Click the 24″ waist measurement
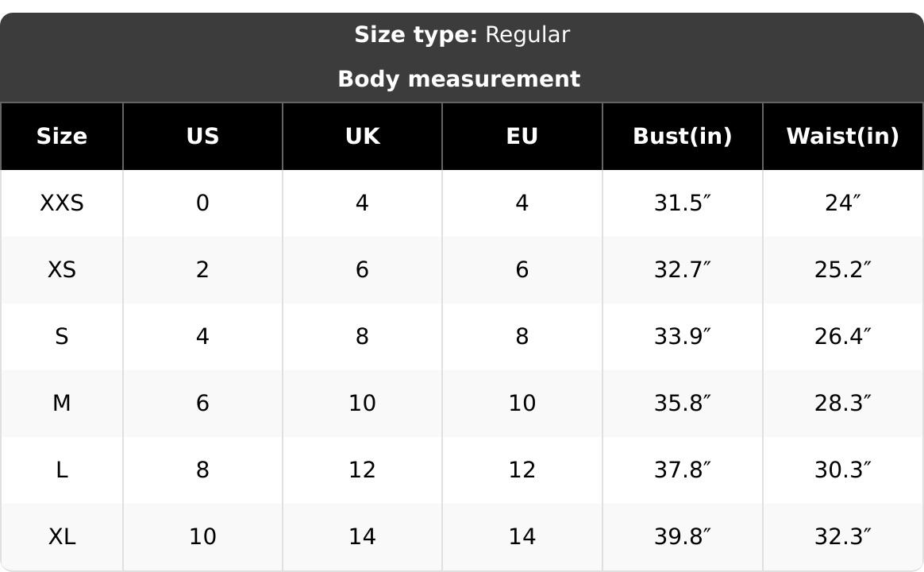The height and width of the screenshot is (572, 924). 842,203
